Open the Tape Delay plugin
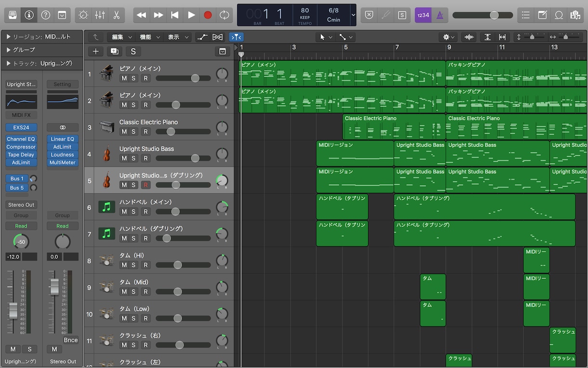 pos(21,155)
